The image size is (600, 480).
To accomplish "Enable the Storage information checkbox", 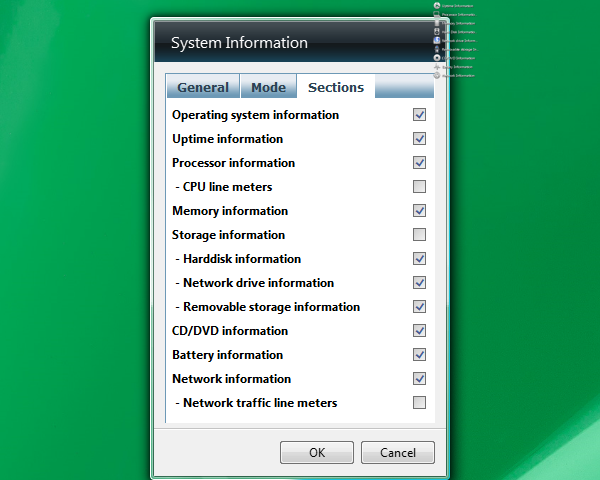I will pos(419,234).
